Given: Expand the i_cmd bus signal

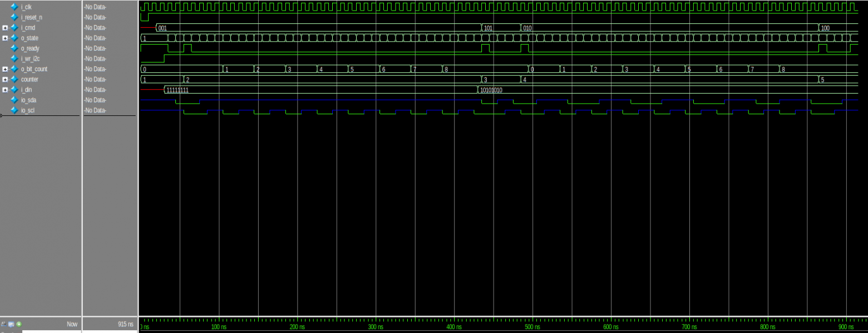Looking at the screenshot, I should [4, 27].
